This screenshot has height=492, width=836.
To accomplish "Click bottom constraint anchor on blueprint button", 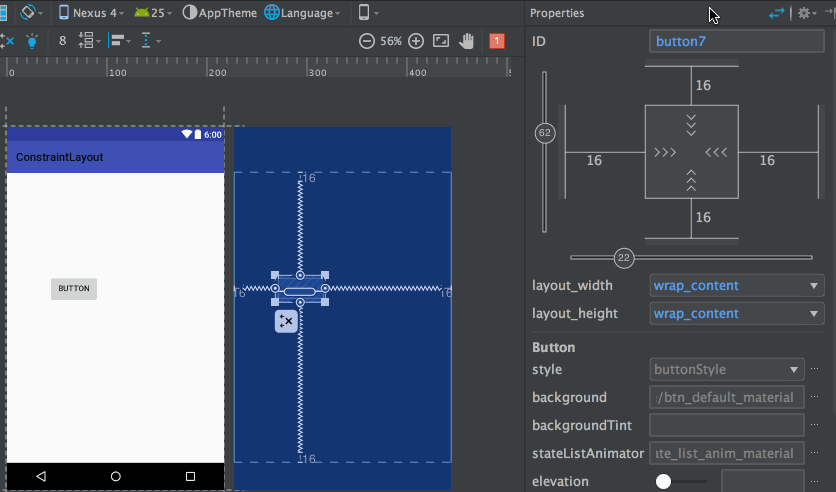I will click(300, 302).
